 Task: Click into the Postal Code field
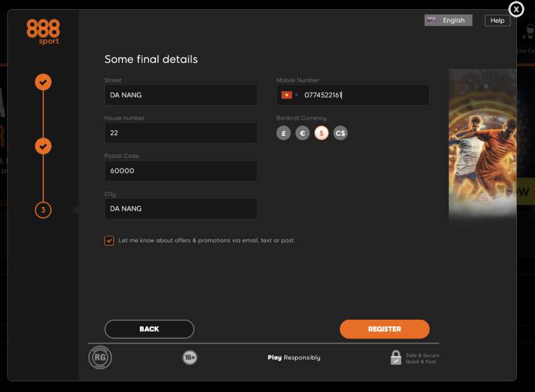[181, 171]
